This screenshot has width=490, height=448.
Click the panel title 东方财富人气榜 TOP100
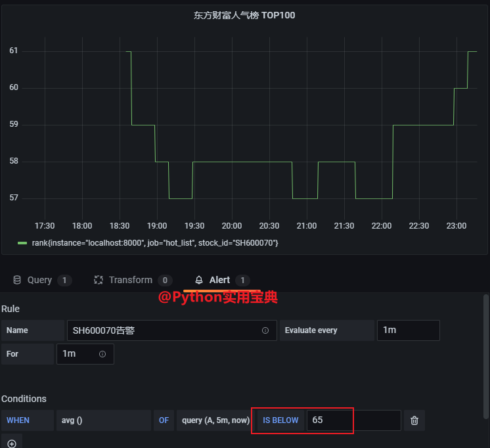pos(244,15)
